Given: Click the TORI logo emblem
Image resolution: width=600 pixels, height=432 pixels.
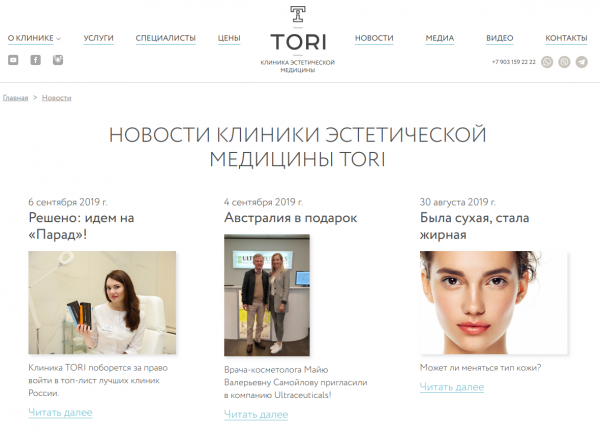Looking at the screenshot, I should coord(298,15).
